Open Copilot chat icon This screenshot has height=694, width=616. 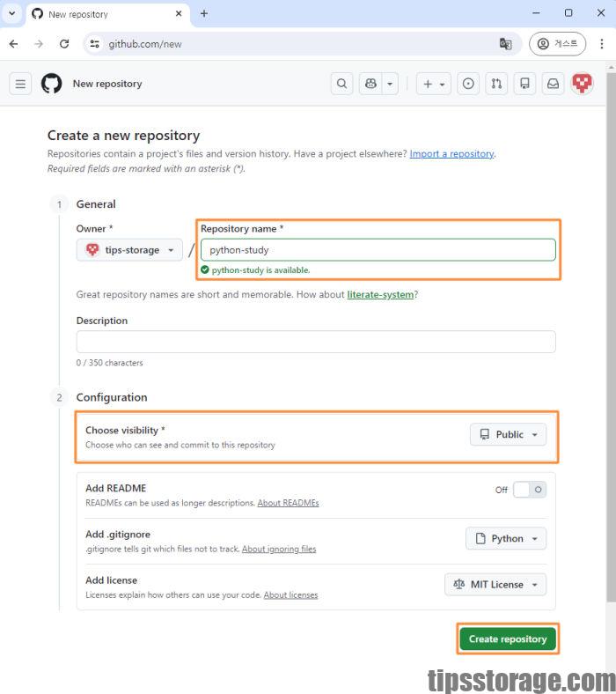[371, 84]
